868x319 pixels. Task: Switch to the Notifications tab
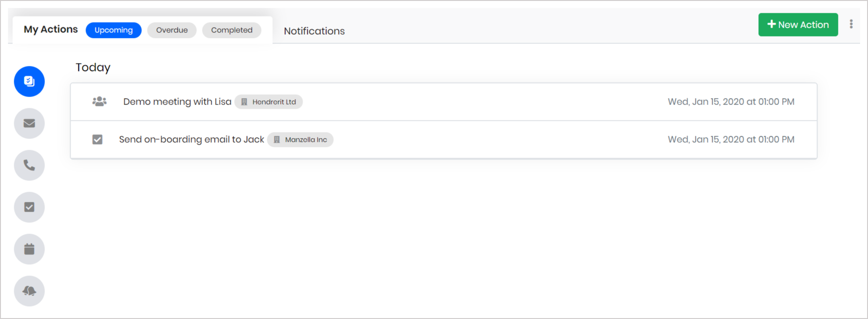click(x=314, y=31)
